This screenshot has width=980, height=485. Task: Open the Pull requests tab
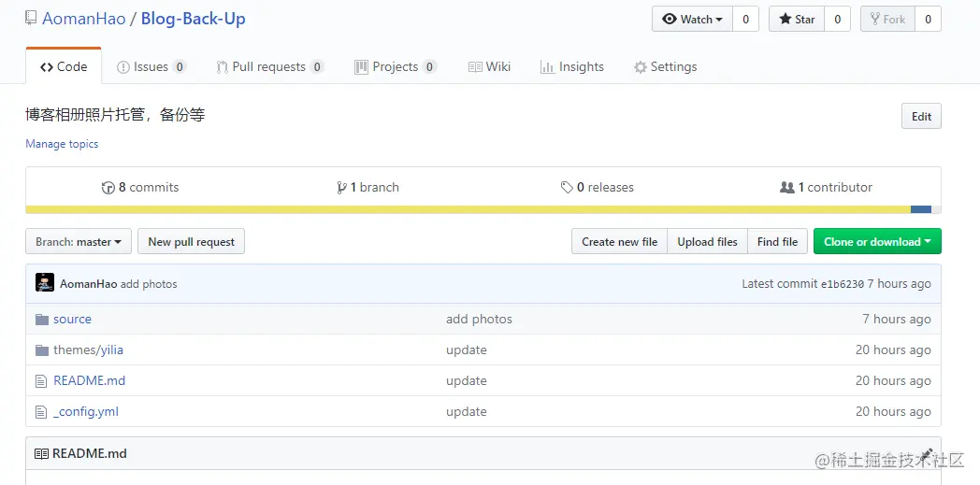[270, 66]
